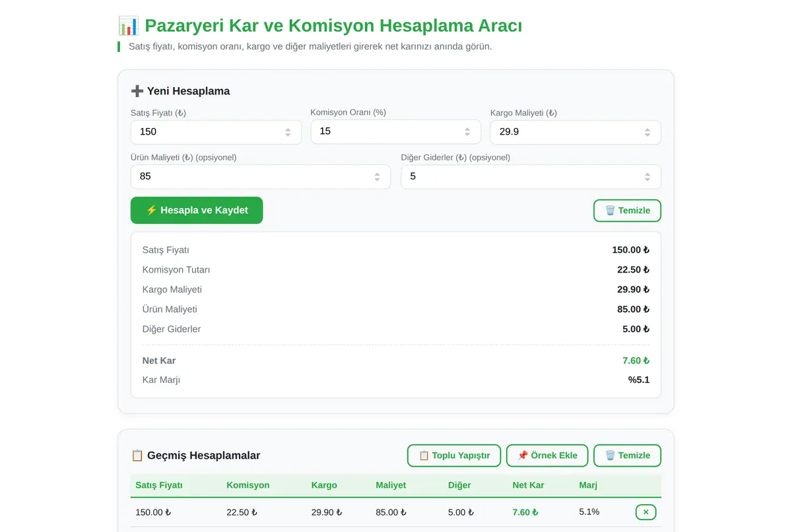This screenshot has height=532, width=792.
Task: Select the Net Kar value 7.60 ₺ in results
Action: 636,361
